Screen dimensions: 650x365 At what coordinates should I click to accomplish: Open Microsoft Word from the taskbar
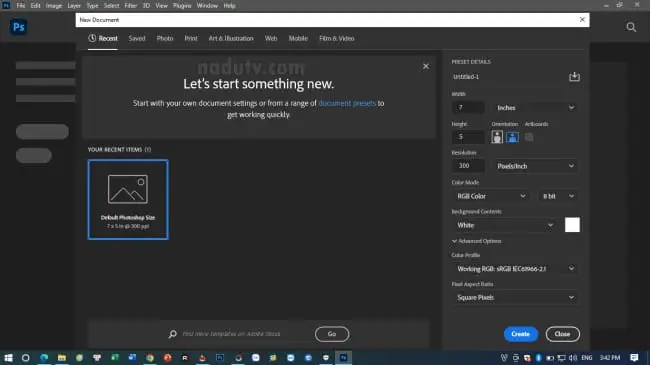(x=132, y=358)
